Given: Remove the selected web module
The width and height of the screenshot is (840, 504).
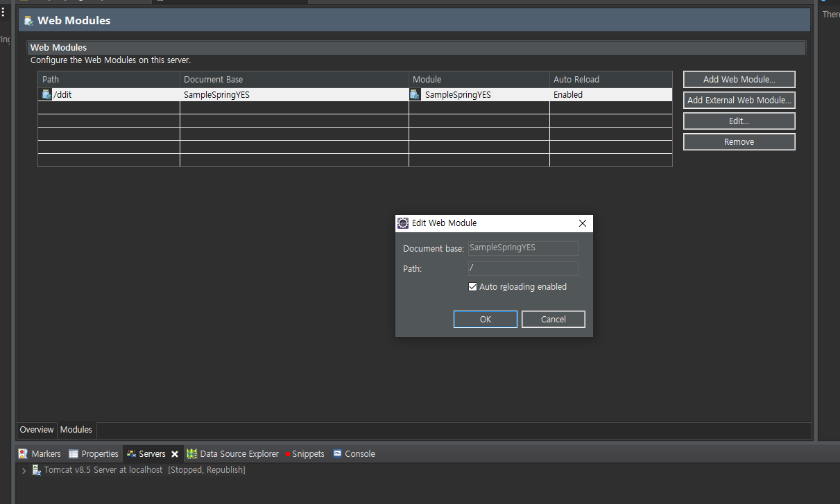Looking at the screenshot, I should click(x=739, y=141).
